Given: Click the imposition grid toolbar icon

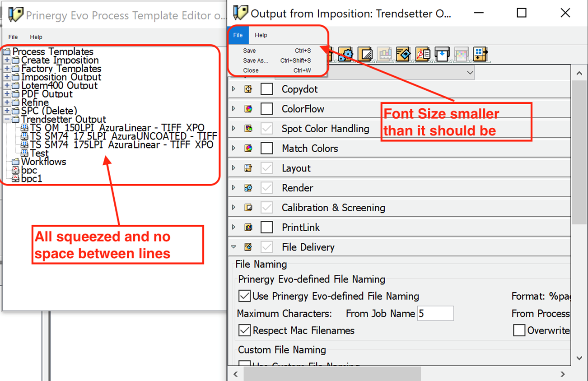Looking at the screenshot, I should click(480, 54).
